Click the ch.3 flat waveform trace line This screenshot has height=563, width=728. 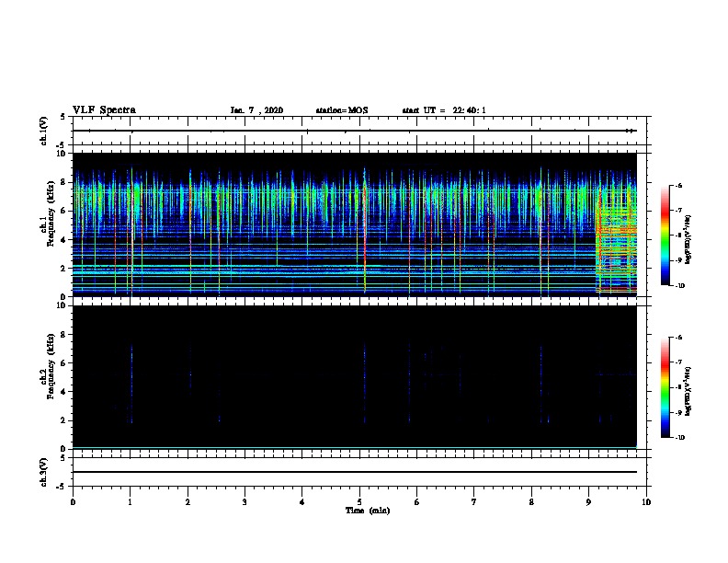tap(355, 472)
